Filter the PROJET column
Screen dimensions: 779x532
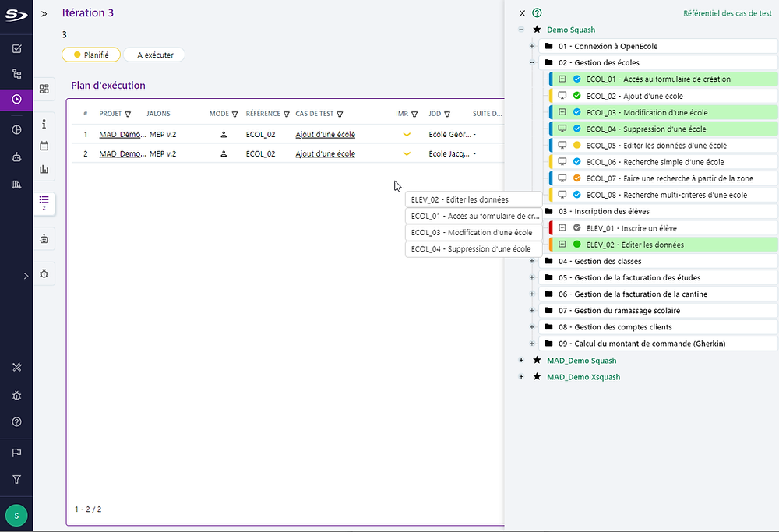click(128, 115)
